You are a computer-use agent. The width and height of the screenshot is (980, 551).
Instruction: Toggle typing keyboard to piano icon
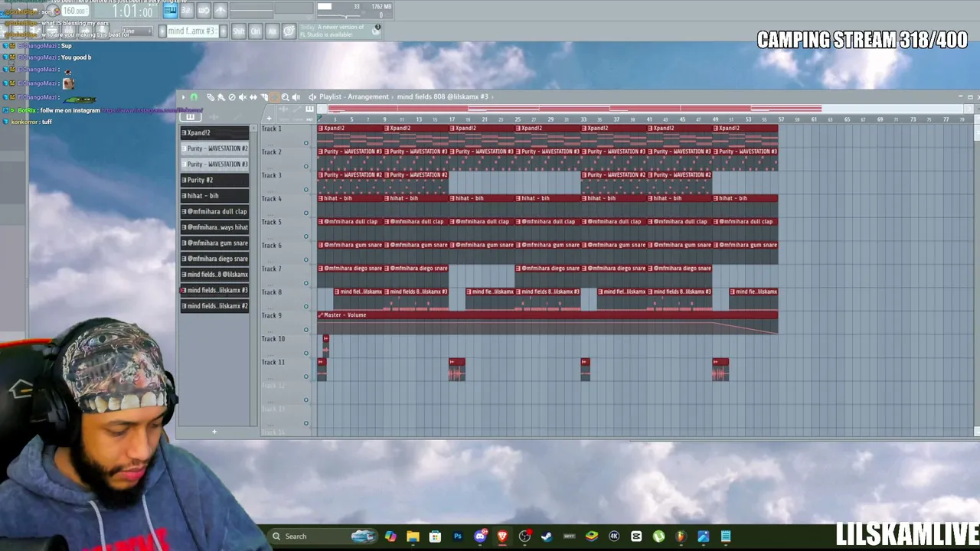coord(170,11)
